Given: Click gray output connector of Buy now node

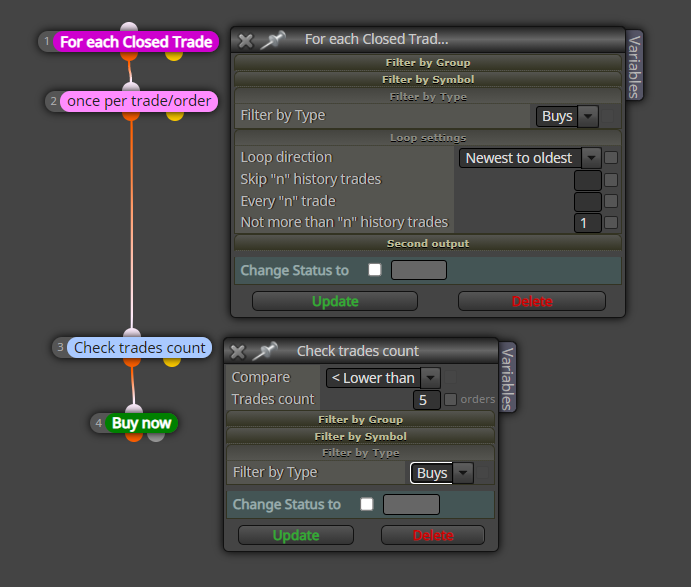Looking at the screenshot, I should pos(156,437).
